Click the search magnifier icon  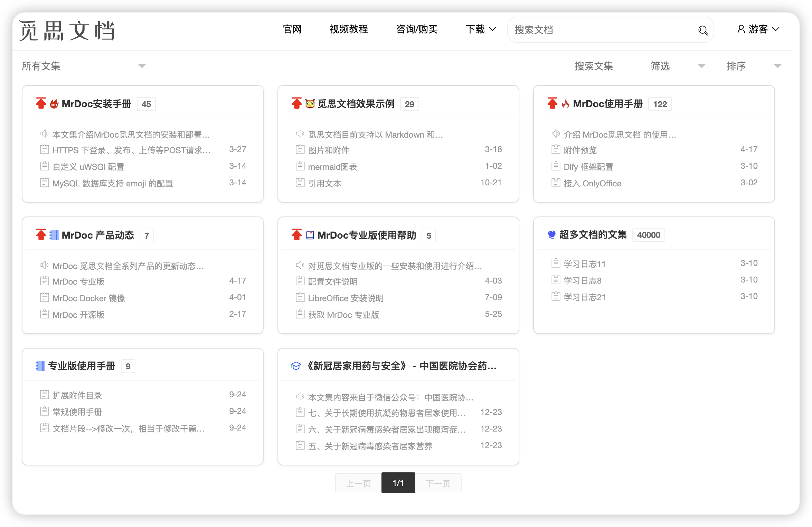coord(703,30)
